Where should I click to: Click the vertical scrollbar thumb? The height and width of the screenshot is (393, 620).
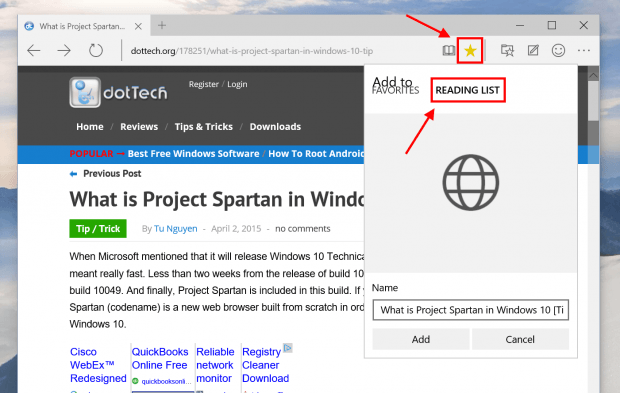tap(593, 101)
